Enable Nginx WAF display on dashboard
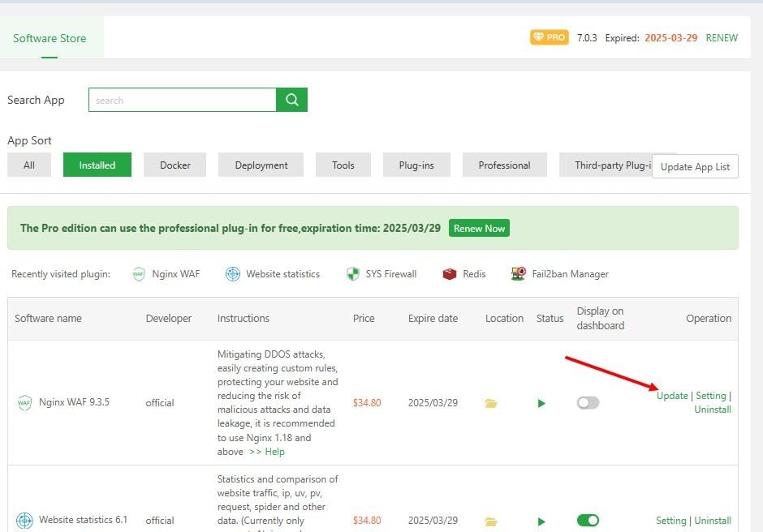The image size is (763, 532). click(x=588, y=402)
